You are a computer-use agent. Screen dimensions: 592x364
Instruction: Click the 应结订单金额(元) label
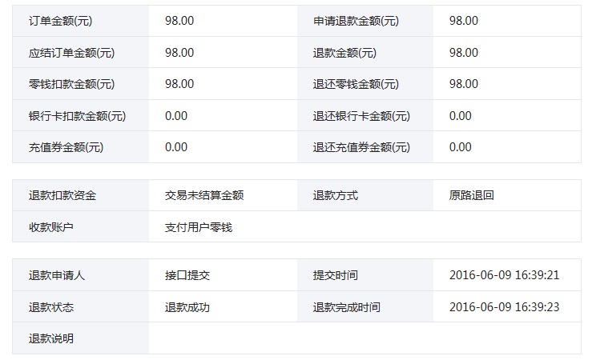coord(71,53)
